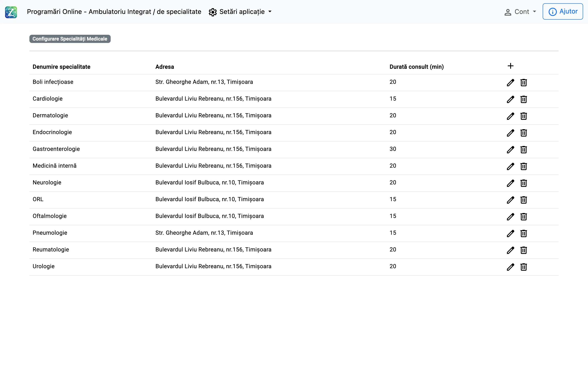Edit the Gastroenterologie specialty

point(510,150)
